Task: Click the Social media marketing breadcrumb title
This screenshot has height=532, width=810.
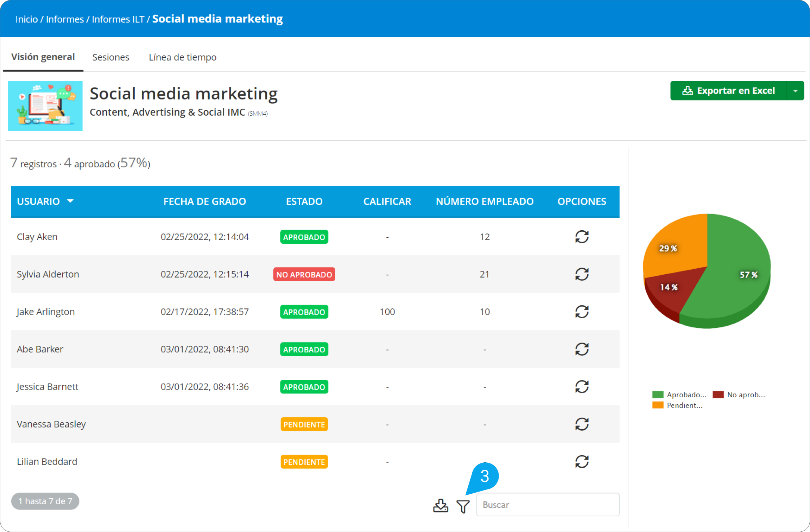Action: point(217,19)
